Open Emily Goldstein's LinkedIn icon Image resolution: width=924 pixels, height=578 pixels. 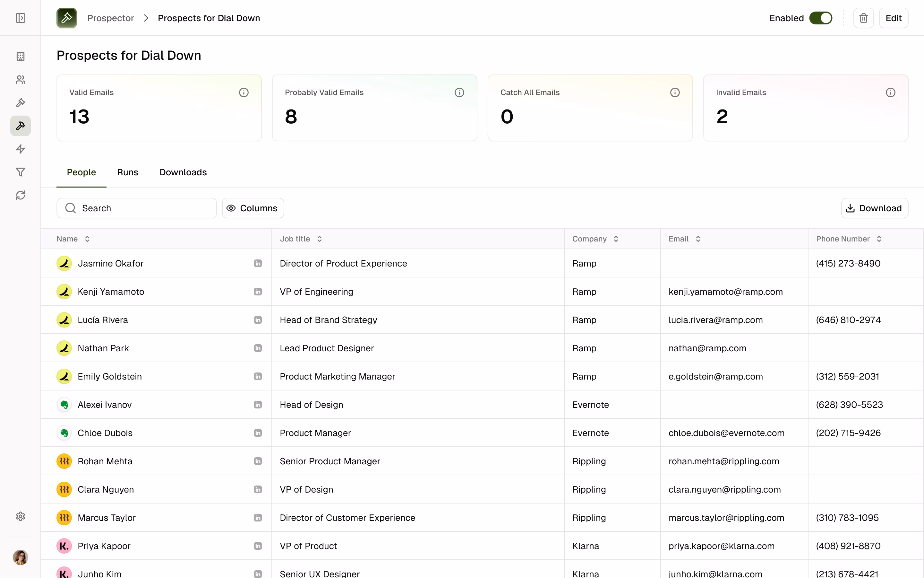[x=258, y=377]
